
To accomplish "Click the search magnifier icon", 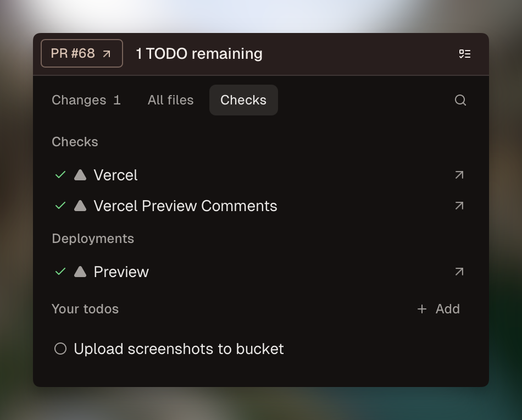I will click(460, 100).
